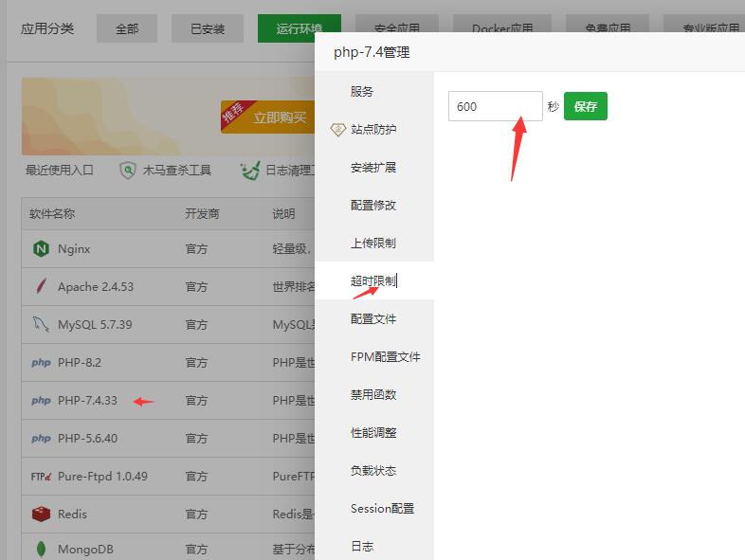This screenshot has height=560, width=745.
Task: Click the Redis red cube icon
Action: [x=41, y=514]
